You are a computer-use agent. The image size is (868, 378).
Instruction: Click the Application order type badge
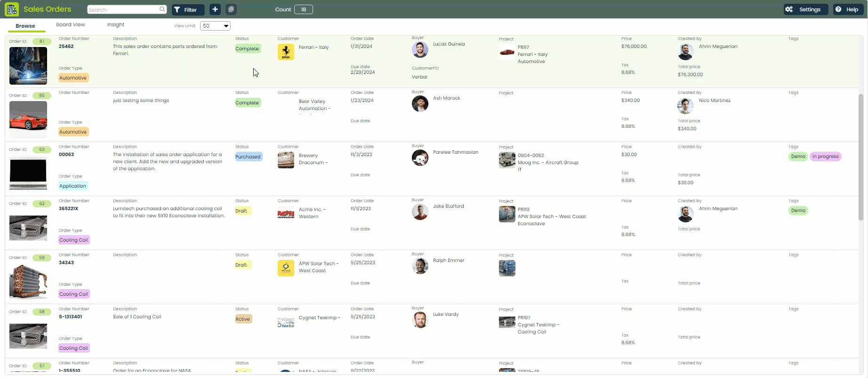(73, 186)
